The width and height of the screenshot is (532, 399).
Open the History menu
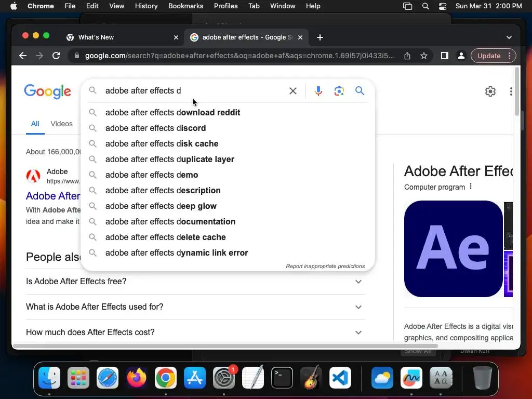146,6
